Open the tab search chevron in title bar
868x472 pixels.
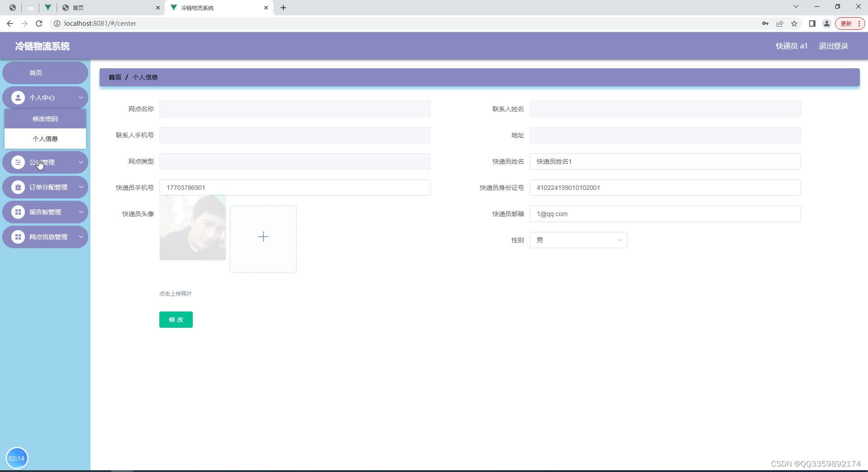(x=796, y=7)
